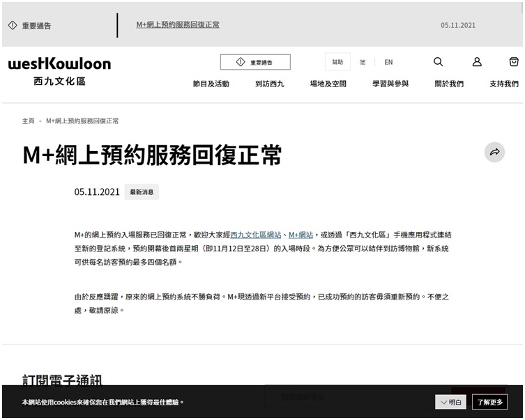The height and width of the screenshot is (420, 525).
Task: Open the 關於我們 menu
Action: 449,84
